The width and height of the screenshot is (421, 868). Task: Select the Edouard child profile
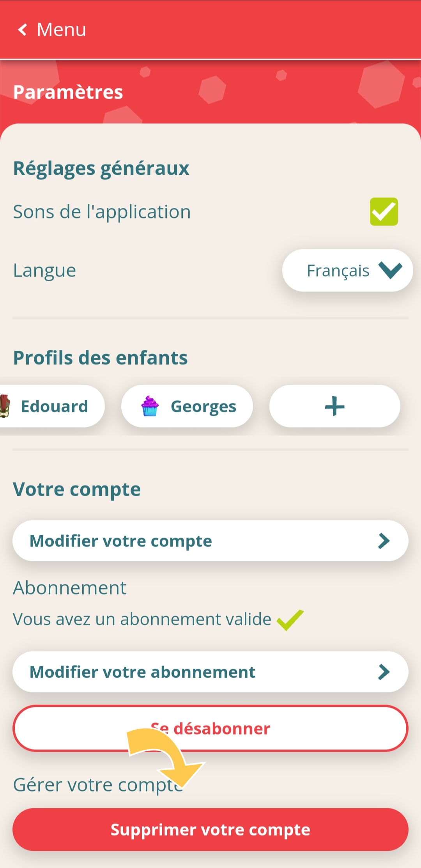coord(52,406)
